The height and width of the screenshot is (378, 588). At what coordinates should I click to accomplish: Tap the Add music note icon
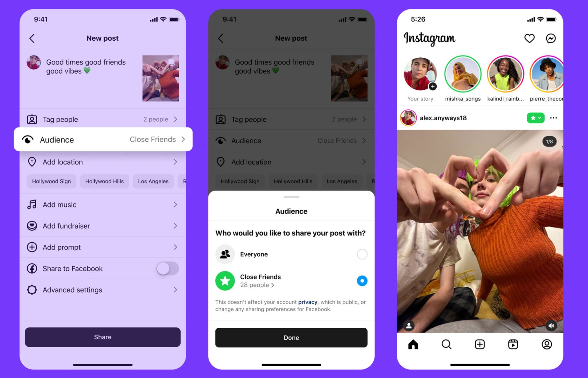(34, 204)
